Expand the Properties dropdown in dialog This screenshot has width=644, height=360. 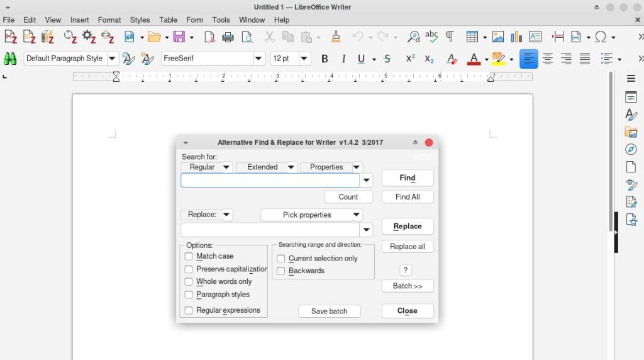pyautogui.click(x=357, y=167)
